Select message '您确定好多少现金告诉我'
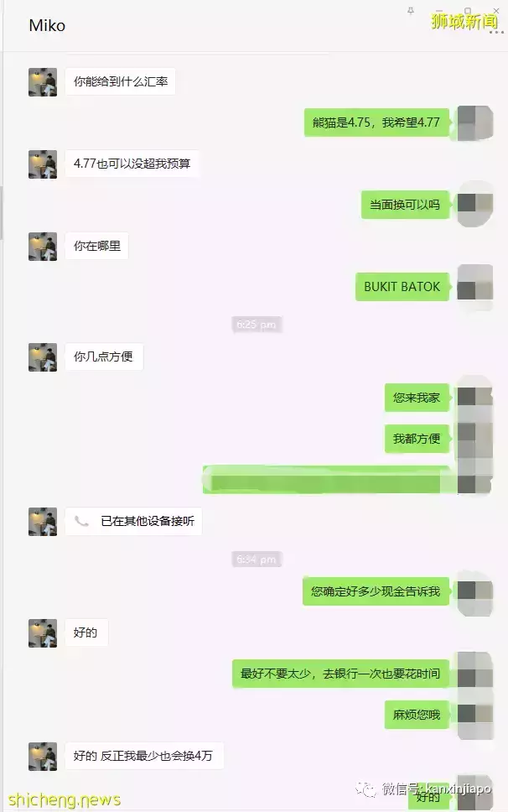The height and width of the screenshot is (812, 508). tap(376, 591)
